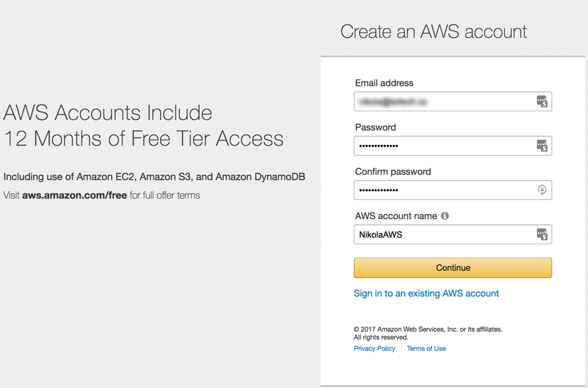The width and height of the screenshot is (588, 388).
Task: Click the Create an AWS account heading
Action: [433, 32]
